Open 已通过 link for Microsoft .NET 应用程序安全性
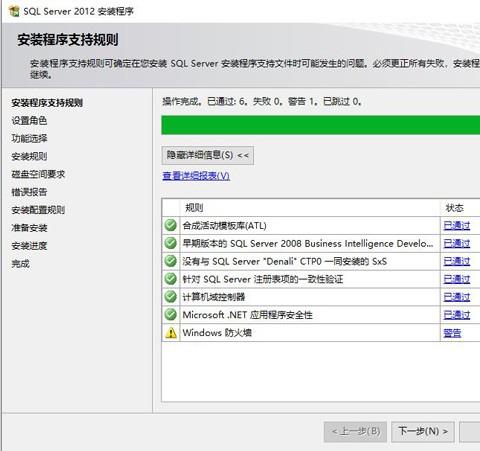 click(x=457, y=315)
